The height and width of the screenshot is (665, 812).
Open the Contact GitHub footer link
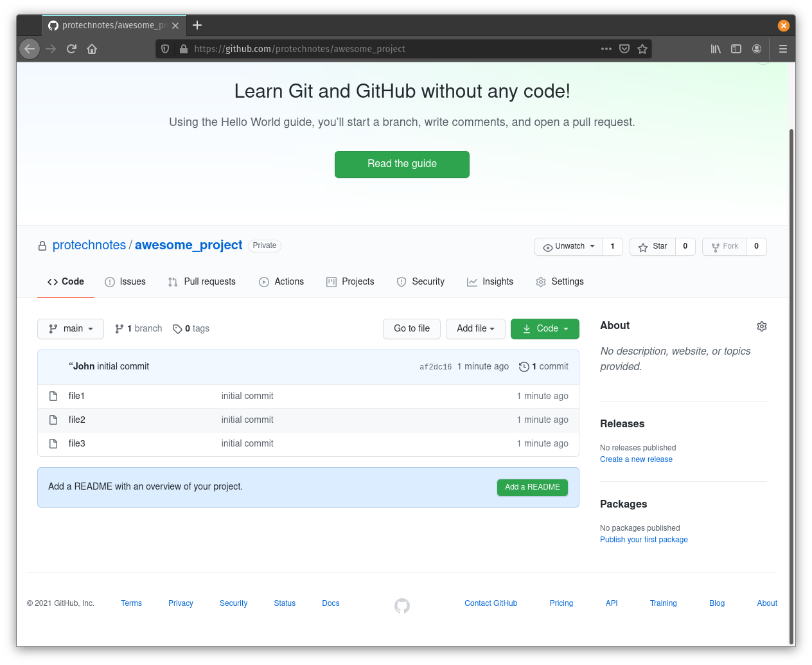pos(491,604)
